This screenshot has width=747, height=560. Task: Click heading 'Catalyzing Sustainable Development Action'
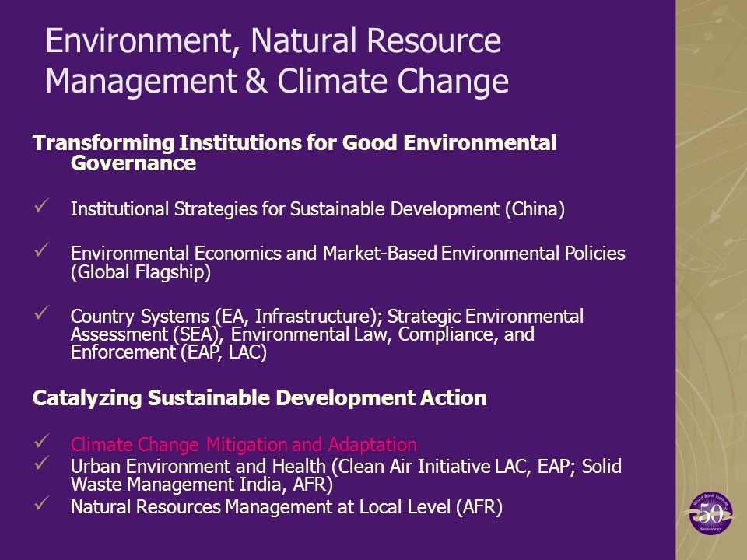(x=260, y=397)
